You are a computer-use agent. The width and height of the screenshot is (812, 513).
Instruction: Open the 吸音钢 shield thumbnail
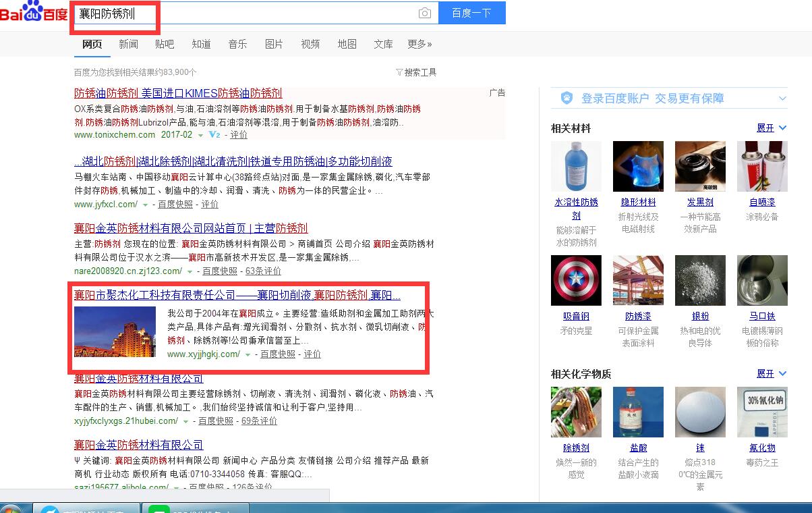(576, 281)
